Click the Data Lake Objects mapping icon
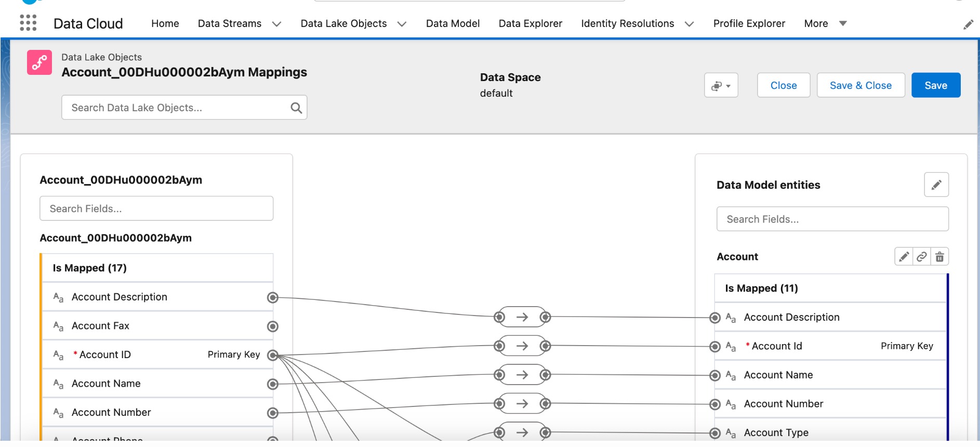 (39, 62)
